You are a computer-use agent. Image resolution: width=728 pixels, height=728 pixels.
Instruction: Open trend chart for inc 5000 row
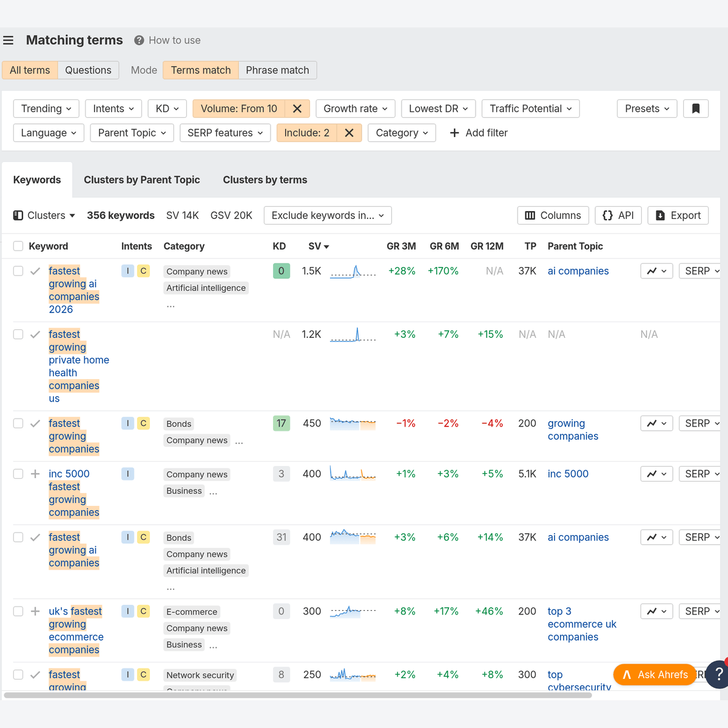[656, 474]
